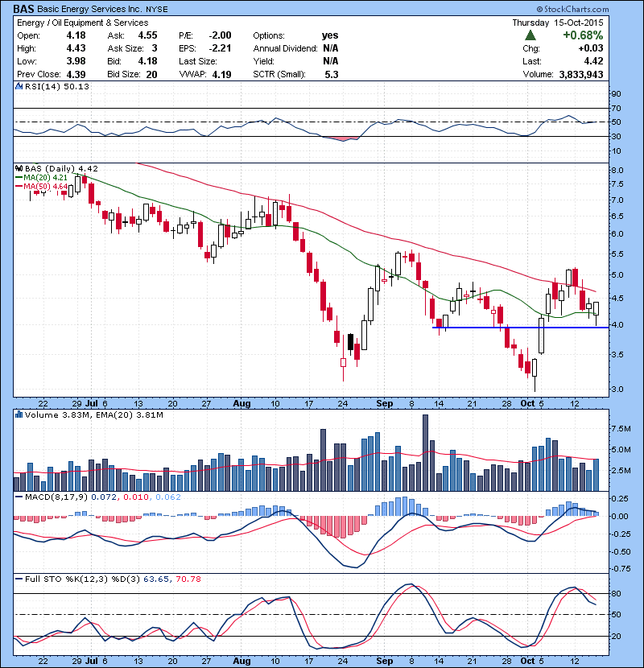644x668 pixels.
Task: Click the Energy / Oil Equipment & Services label
Action: click(x=82, y=23)
